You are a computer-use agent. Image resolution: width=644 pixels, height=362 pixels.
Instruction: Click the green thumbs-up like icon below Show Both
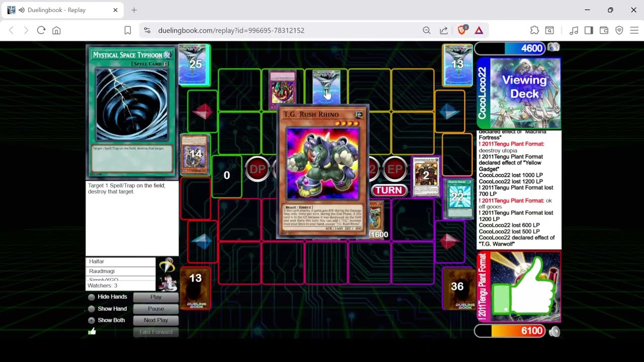pyautogui.click(x=92, y=331)
